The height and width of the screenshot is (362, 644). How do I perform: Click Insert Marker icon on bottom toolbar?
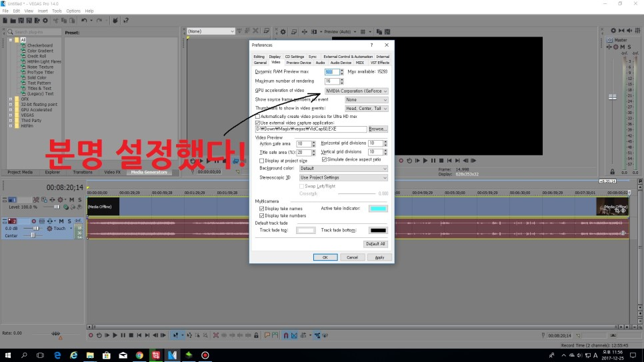tap(267, 335)
